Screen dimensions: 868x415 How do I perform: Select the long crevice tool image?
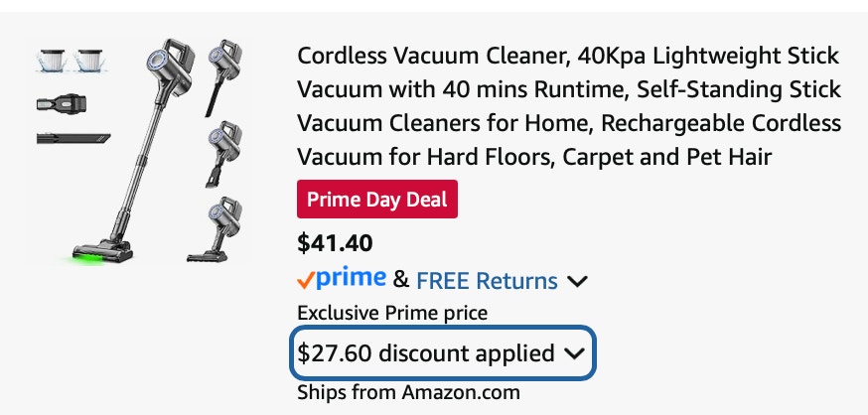click(73, 138)
